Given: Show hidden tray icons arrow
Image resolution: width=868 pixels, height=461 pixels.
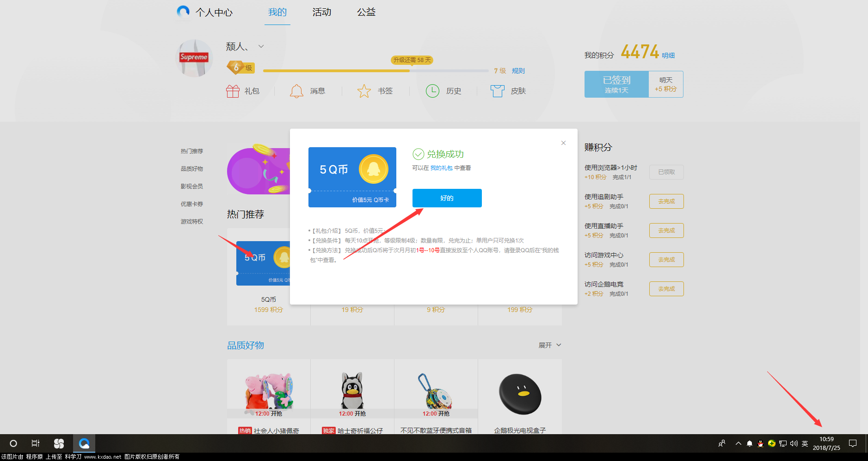Looking at the screenshot, I should (x=739, y=443).
